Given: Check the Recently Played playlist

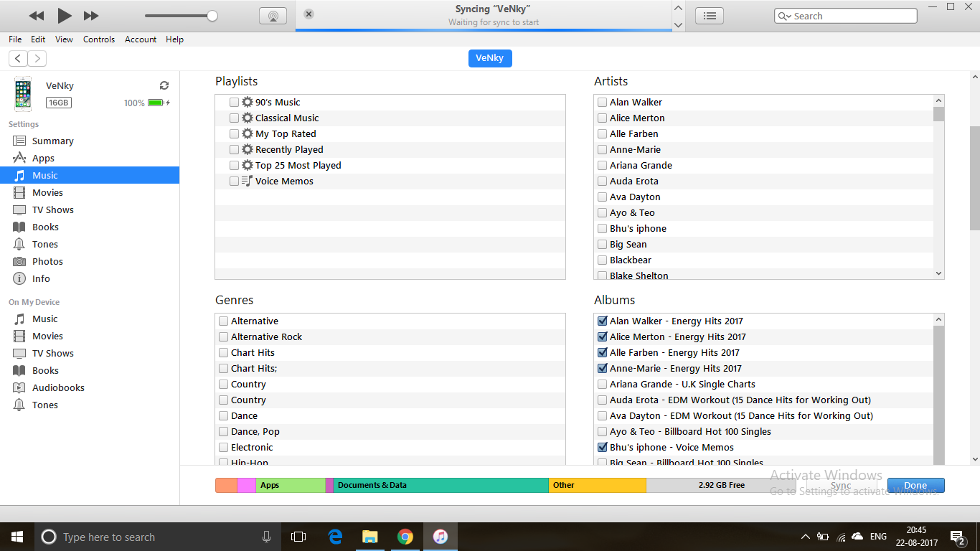Looking at the screenshot, I should point(234,150).
